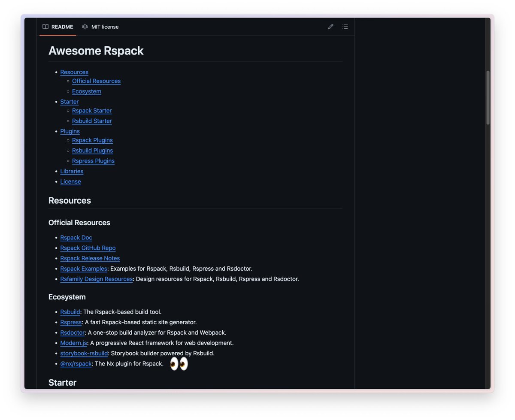
Task: Open the Rspress Plugins link
Action: 93,161
